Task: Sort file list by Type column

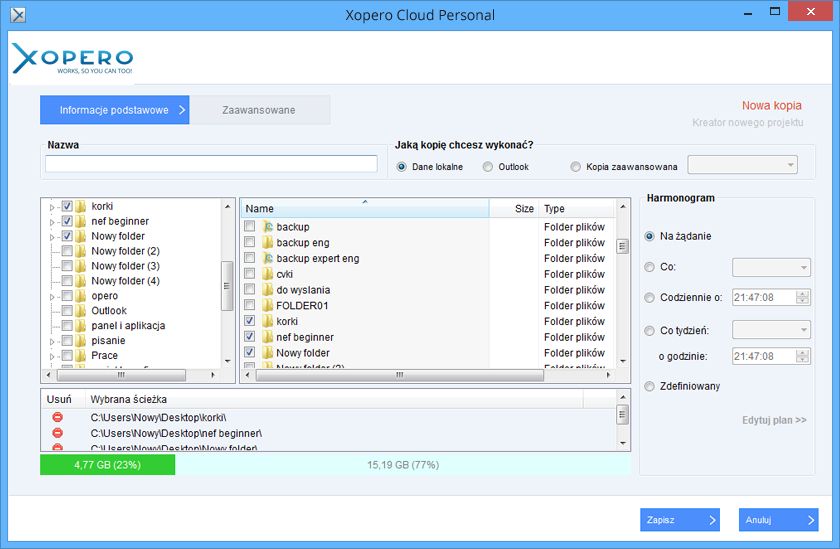Action: pos(577,208)
